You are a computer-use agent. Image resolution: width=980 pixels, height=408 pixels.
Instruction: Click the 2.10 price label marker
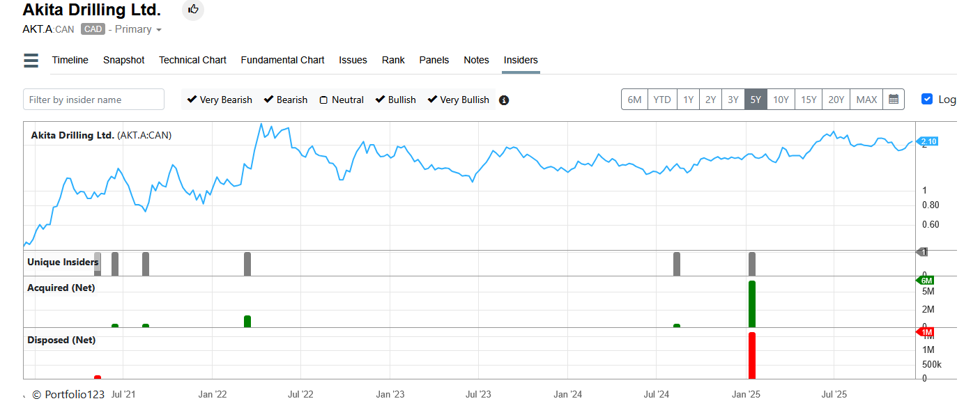tap(928, 141)
